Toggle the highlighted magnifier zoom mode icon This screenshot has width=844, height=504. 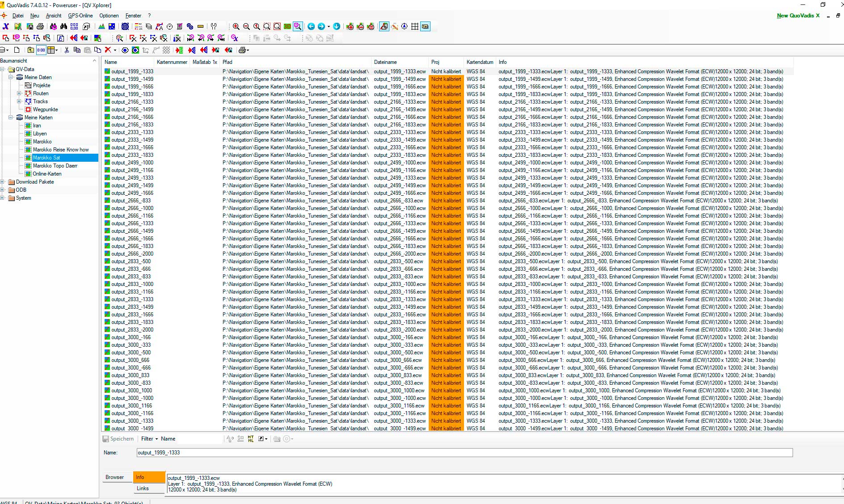pos(298,27)
